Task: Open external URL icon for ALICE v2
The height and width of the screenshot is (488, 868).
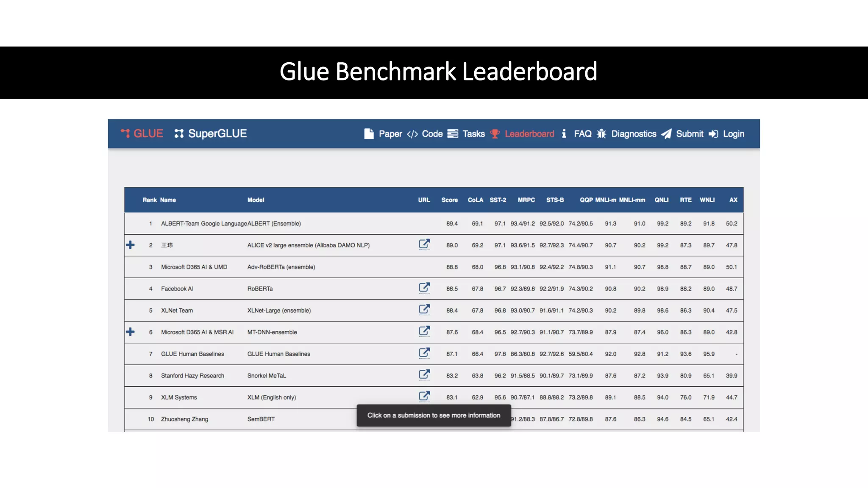Action: tap(424, 244)
